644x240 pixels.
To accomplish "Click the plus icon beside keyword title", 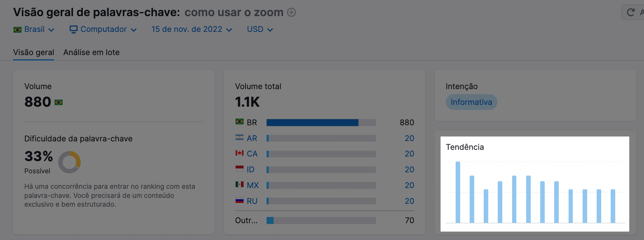I will [x=291, y=13].
